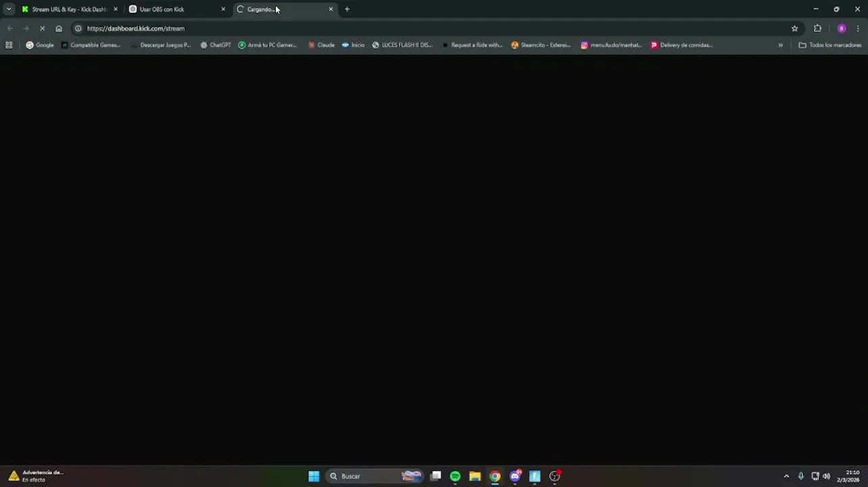Open the Chrome three-dot menu

pyautogui.click(x=858, y=28)
